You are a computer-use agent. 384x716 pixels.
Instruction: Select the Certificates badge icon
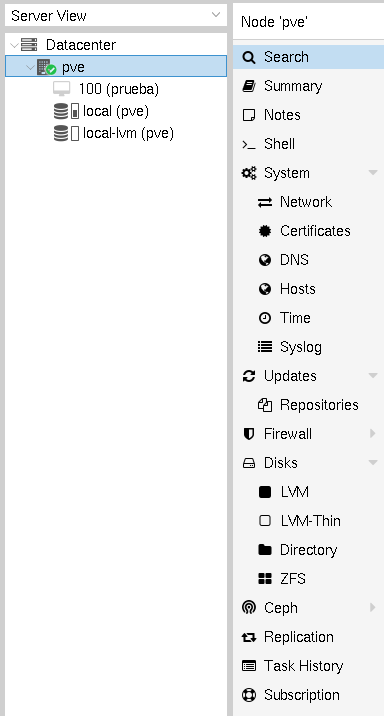[x=265, y=231]
